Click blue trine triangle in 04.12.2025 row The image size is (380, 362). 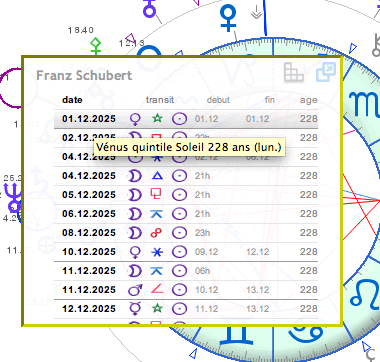coord(157,175)
